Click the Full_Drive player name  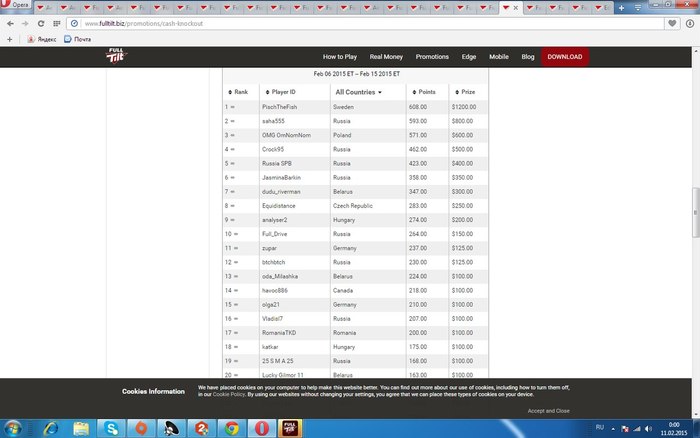[275, 234]
